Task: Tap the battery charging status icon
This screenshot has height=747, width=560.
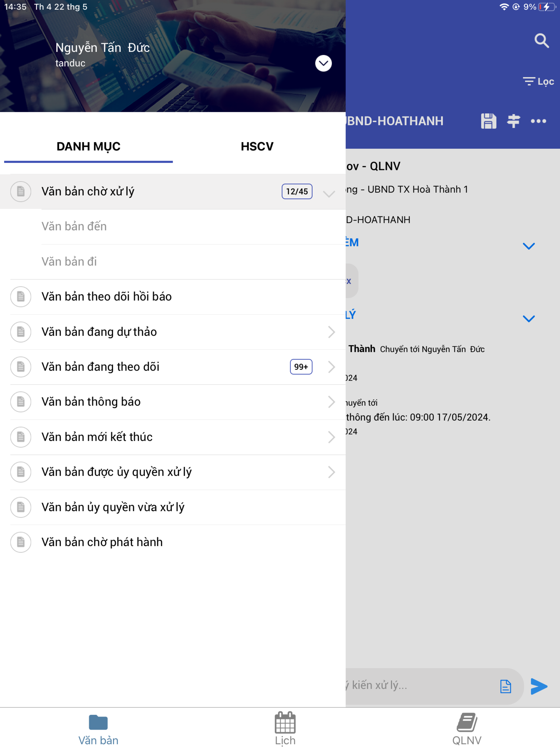Action: point(547,7)
